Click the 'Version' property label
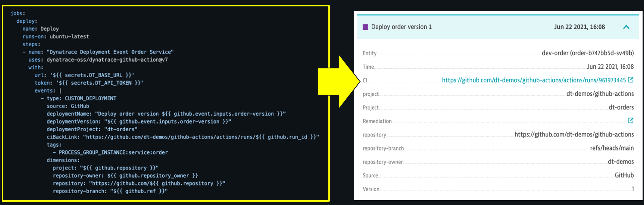644x205 pixels. (371, 189)
